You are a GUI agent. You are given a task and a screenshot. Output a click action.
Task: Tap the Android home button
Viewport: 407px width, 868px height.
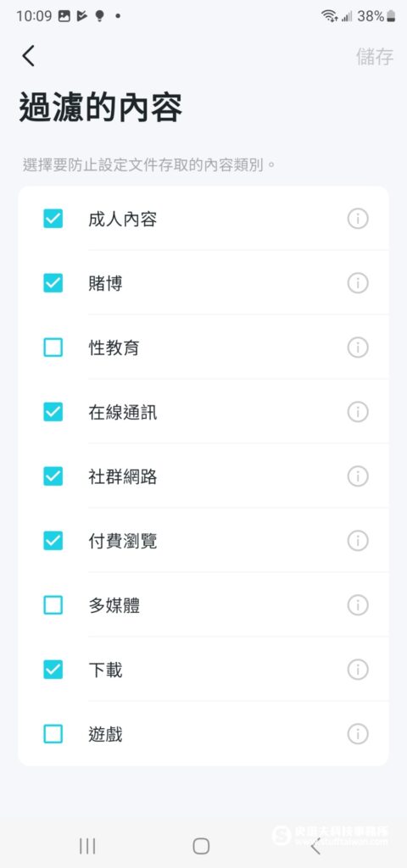(201, 846)
